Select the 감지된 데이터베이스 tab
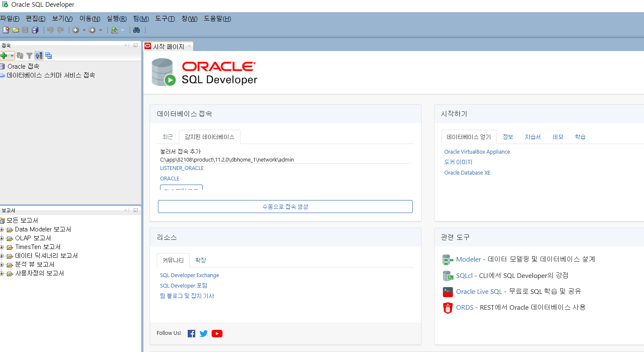 click(209, 137)
